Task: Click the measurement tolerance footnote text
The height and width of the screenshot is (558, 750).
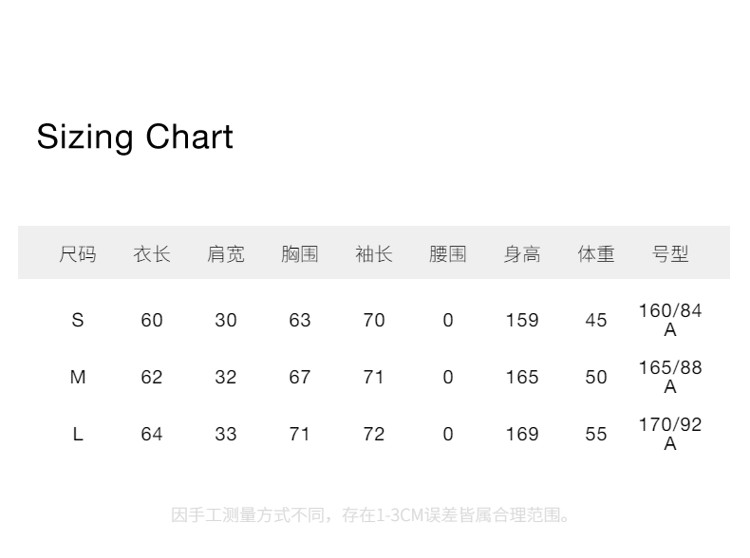Action: [373, 516]
